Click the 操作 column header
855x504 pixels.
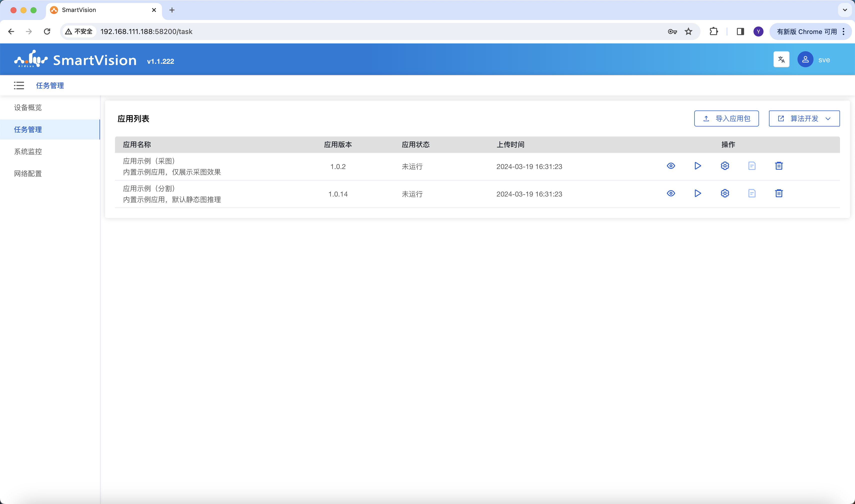pyautogui.click(x=728, y=144)
